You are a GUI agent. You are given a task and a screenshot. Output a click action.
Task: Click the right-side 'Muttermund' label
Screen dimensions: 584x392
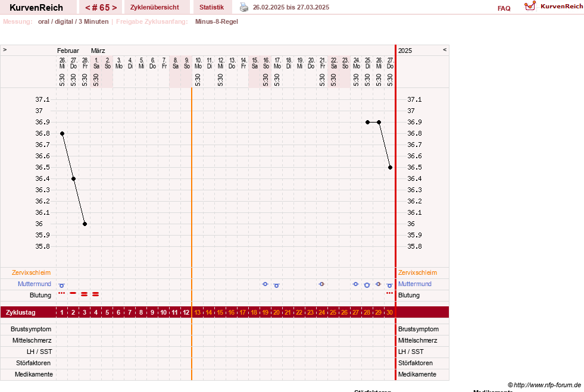pos(415,284)
